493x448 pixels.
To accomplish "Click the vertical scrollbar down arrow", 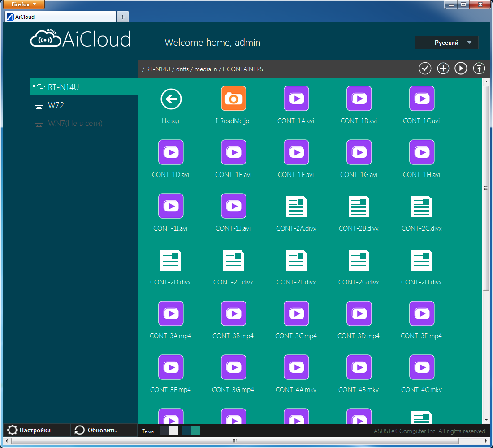I will [x=486, y=420].
